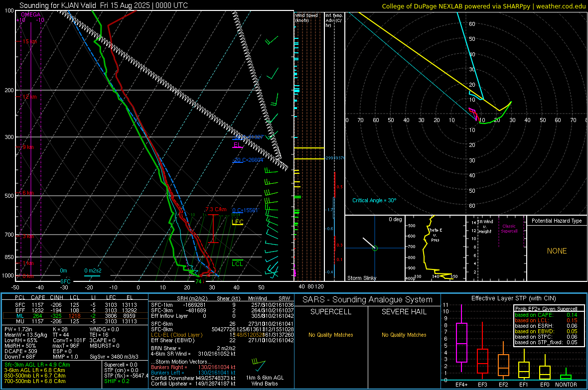Image resolution: width=588 pixels, height=390 pixels.
Task: Select the highlighted ML parcel row
Action: pos(76,316)
